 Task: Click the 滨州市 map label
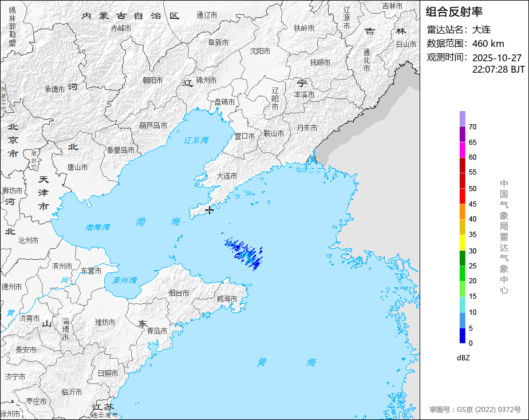tap(62, 266)
